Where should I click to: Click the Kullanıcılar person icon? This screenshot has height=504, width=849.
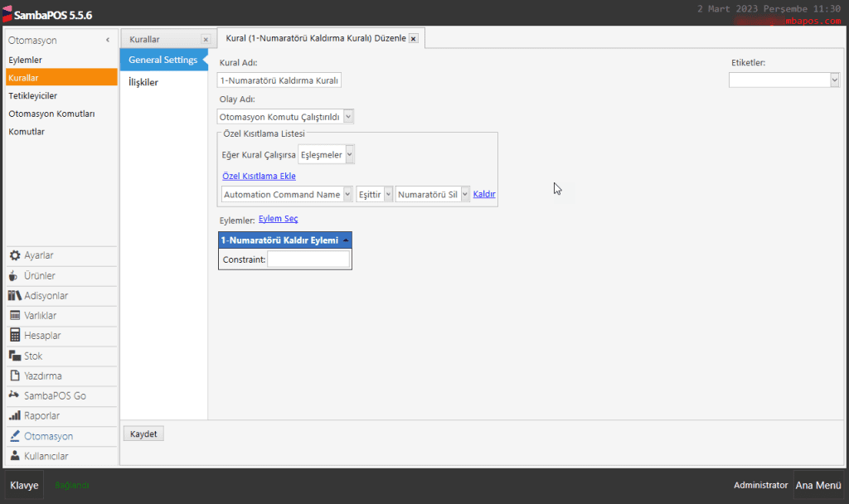(15, 456)
